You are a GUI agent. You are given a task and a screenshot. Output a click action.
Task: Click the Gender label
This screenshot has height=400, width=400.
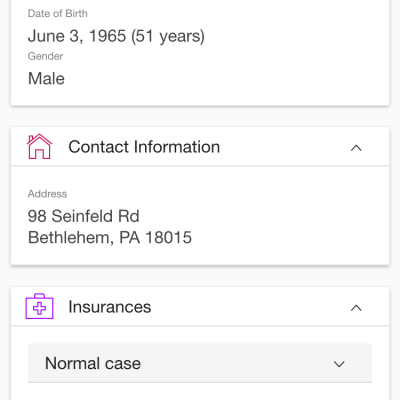click(x=45, y=56)
